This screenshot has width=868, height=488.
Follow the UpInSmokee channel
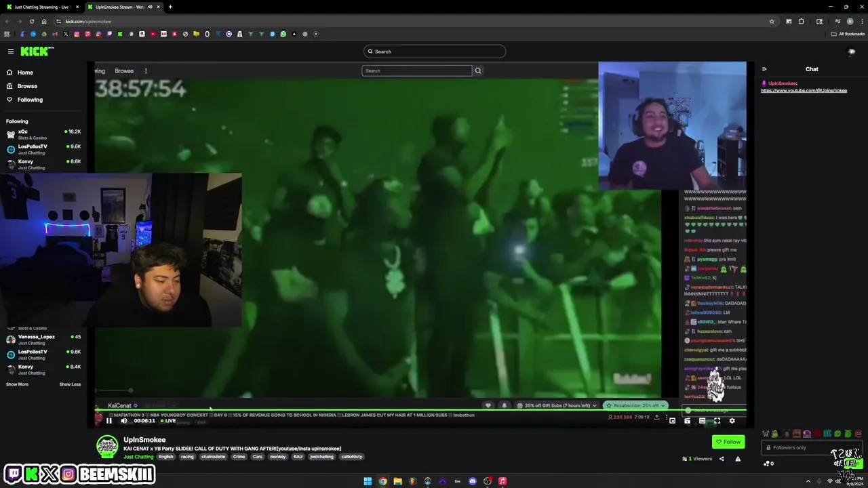[728, 442]
